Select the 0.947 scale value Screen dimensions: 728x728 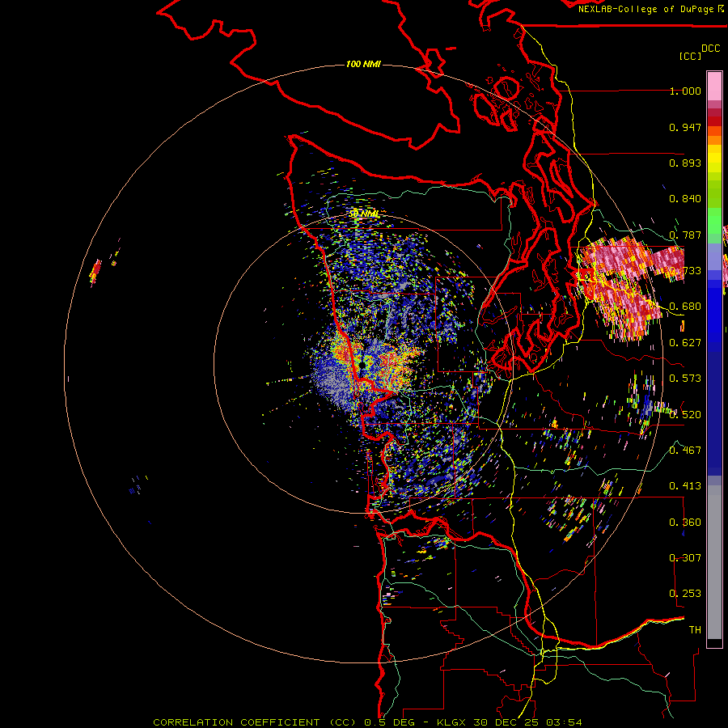pyautogui.click(x=685, y=127)
